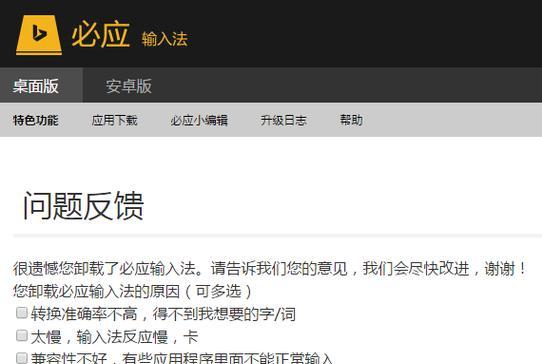Check 太慢，输入法反应慢 checkbox
Screen dimensions: 542x364
22,335
